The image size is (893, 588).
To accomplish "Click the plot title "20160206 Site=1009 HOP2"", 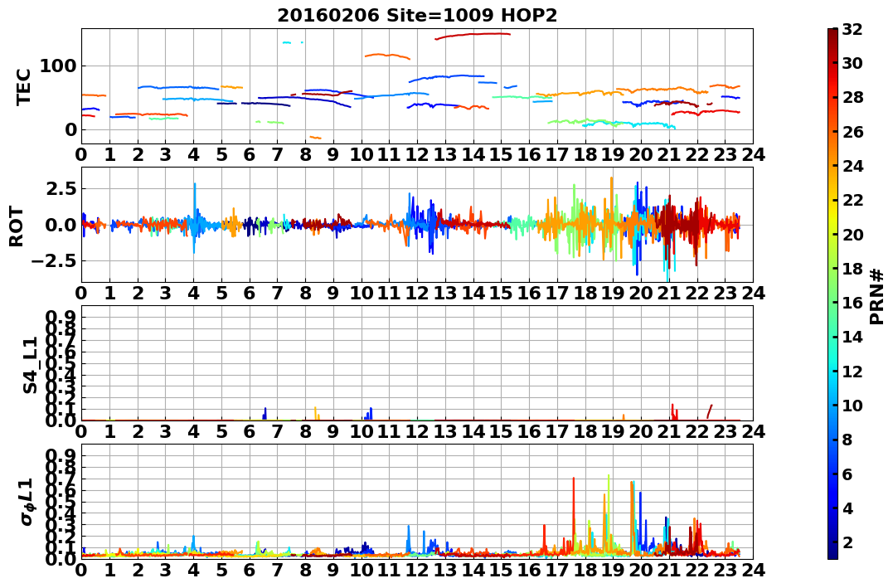I will [417, 16].
